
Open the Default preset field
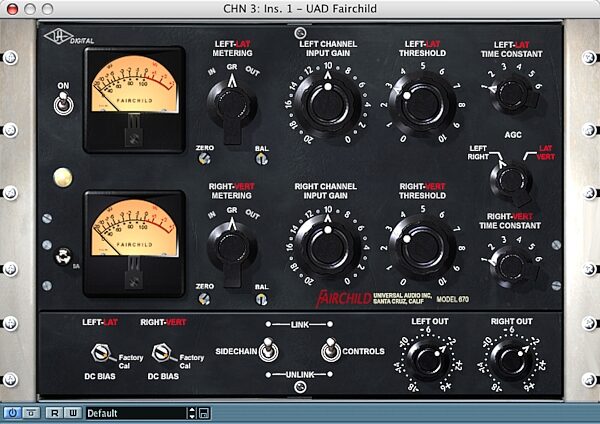coord(137,413)
